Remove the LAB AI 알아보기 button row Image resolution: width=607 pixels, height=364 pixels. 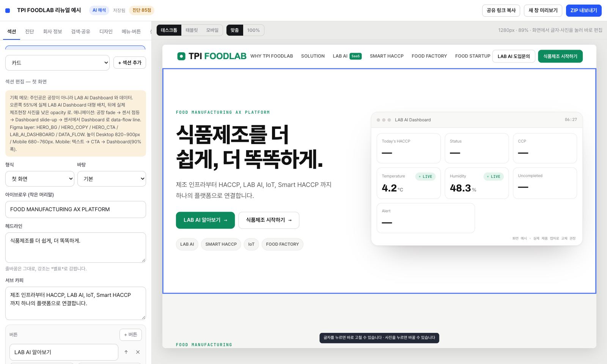138,352
